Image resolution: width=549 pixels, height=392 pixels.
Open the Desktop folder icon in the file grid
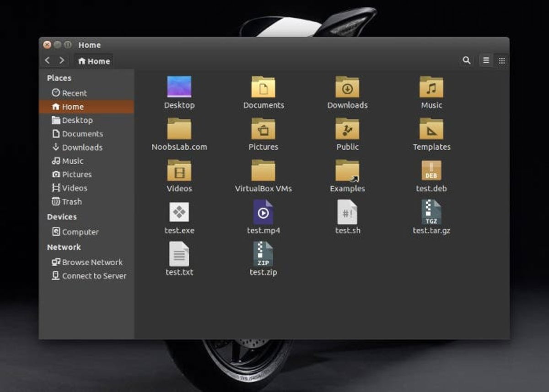point(179,87)
